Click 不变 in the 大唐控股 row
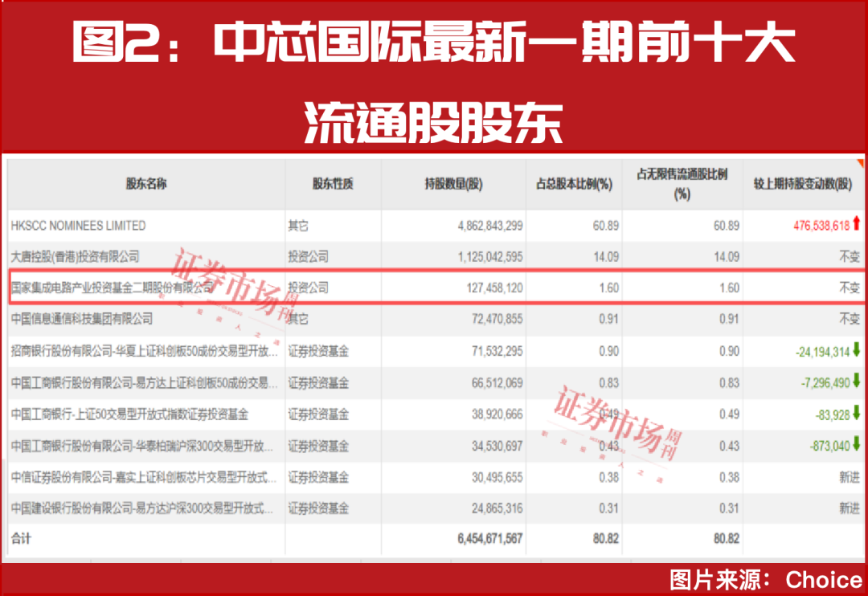The width and height of the screenshot is (868, 596). tap(850, 257)
